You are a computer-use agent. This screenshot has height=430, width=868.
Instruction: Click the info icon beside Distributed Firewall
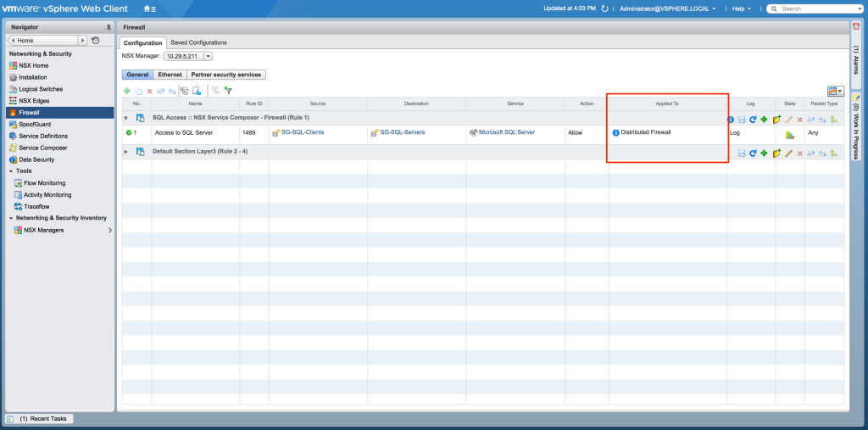coord(615,133)
